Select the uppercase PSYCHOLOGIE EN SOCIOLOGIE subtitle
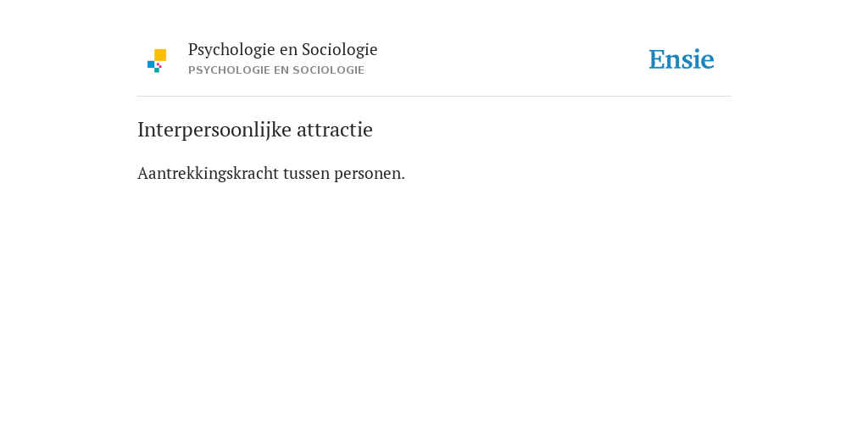Screen dimensions: 868x434 click(x=276, y=70)
